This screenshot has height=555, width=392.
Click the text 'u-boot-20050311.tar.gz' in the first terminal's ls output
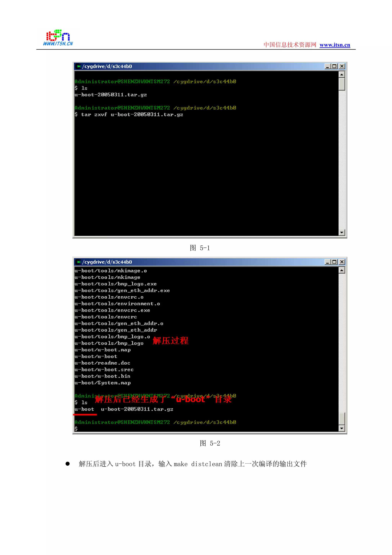click(x=111, y=95)
